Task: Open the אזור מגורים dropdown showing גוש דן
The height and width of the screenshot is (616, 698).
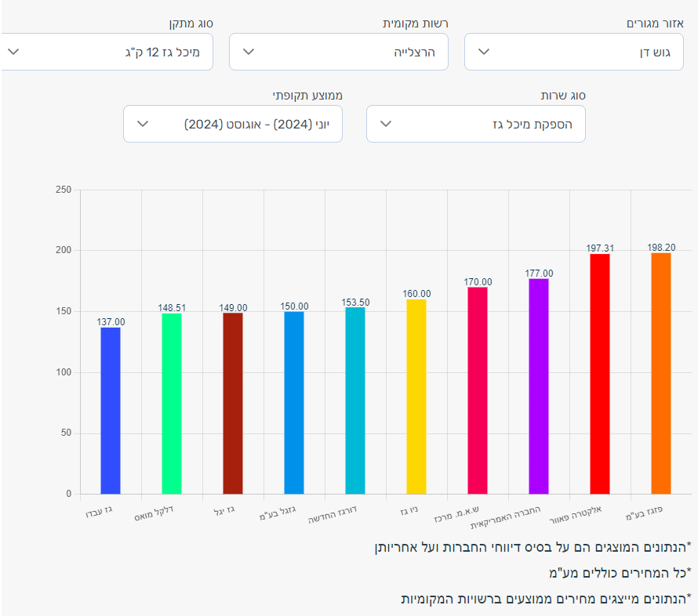Action: tap(574, 52)
